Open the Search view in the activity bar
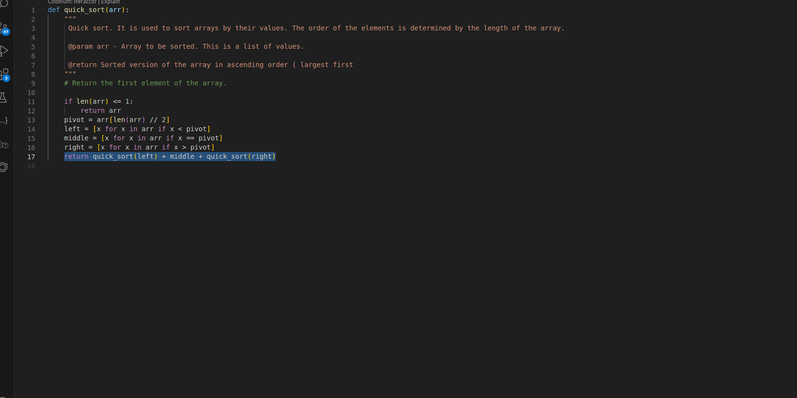Viewport: 797px width, 398px height. click(x=4, y=4)
